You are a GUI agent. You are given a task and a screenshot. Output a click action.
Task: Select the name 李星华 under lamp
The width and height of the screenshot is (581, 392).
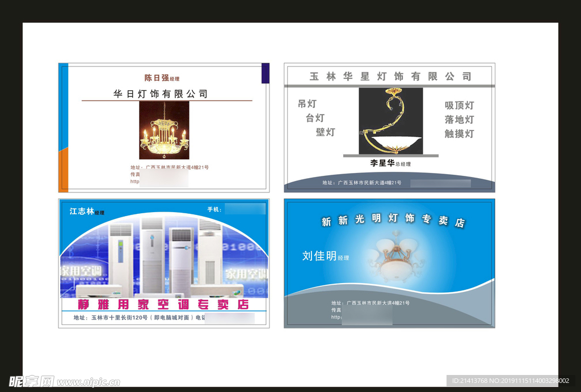pyautogui.click(x=382, y=163)
